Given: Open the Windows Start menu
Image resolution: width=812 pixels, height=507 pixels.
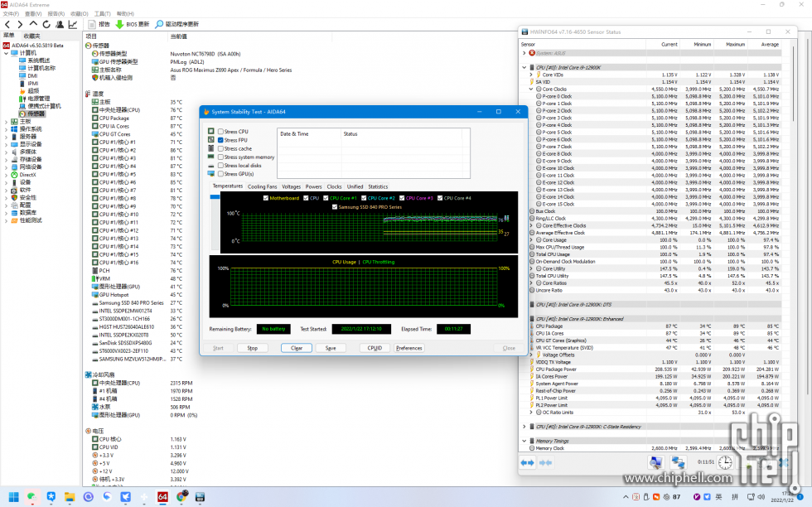Looking at the screenshot, I should [x=13, y=497].
